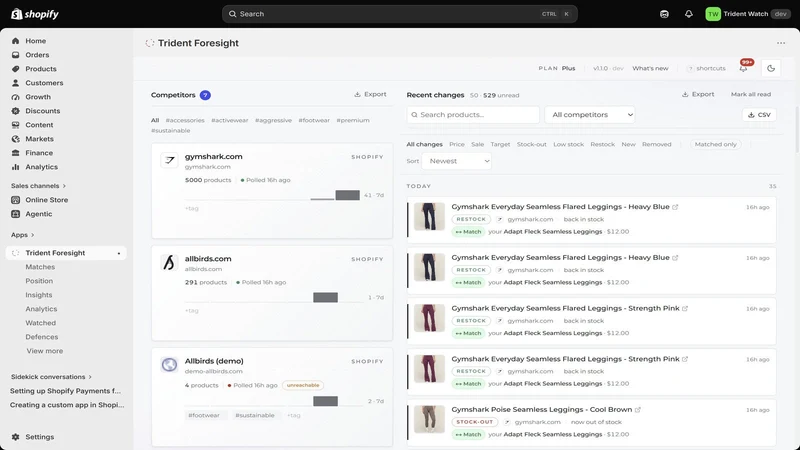Open the Sidekick icon in top bar
This screenshot has width=800, height=450.
pos(664,14)
